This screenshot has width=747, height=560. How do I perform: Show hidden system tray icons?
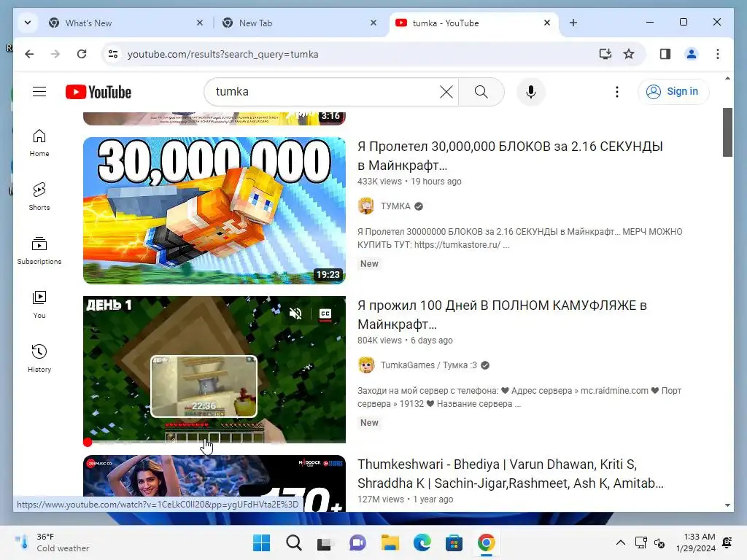[x=620, y=542]
